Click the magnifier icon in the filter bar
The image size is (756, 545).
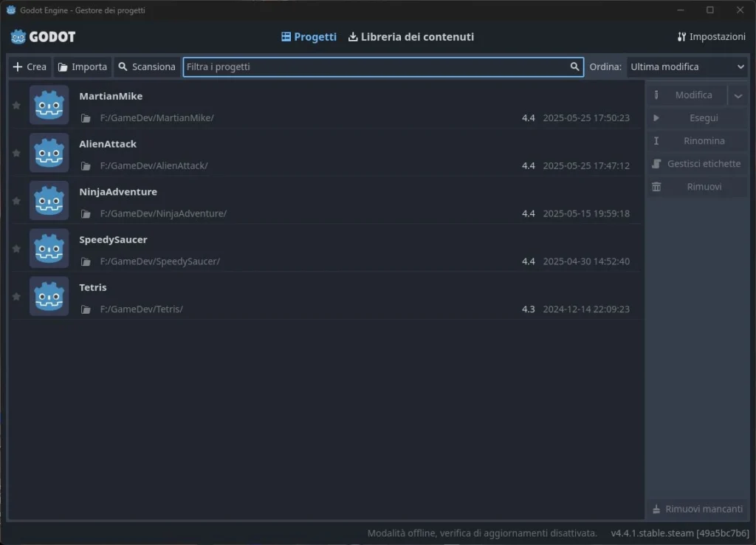pos(575,66)
